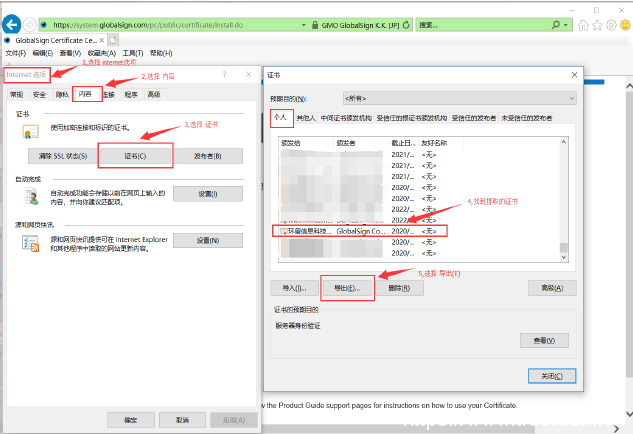Click 清除 SSL 状态(S) button
Screen dimensions: 633x434
pyautogui.click(x=63, y=156)
